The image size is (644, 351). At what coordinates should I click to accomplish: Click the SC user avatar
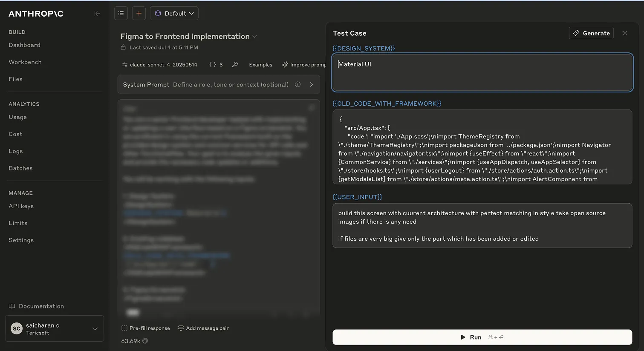pyautogui.click(x=16, y=328)
